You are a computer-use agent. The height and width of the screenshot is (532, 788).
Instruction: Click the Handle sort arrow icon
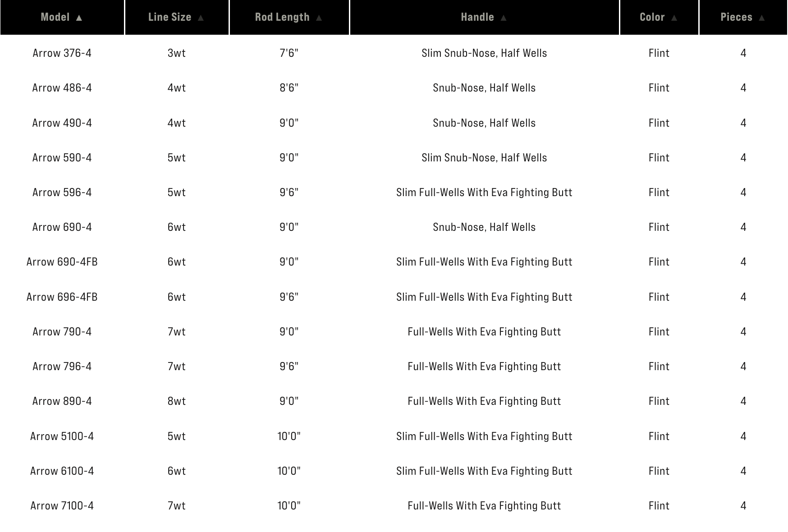[x=504, y=17]
